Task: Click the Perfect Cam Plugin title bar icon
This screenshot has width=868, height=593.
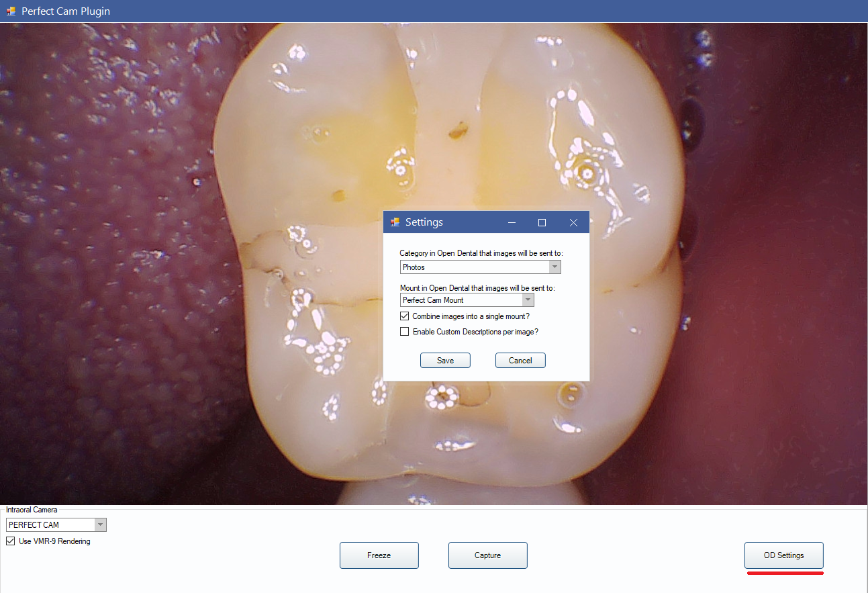Action: [x=11, y=11]
